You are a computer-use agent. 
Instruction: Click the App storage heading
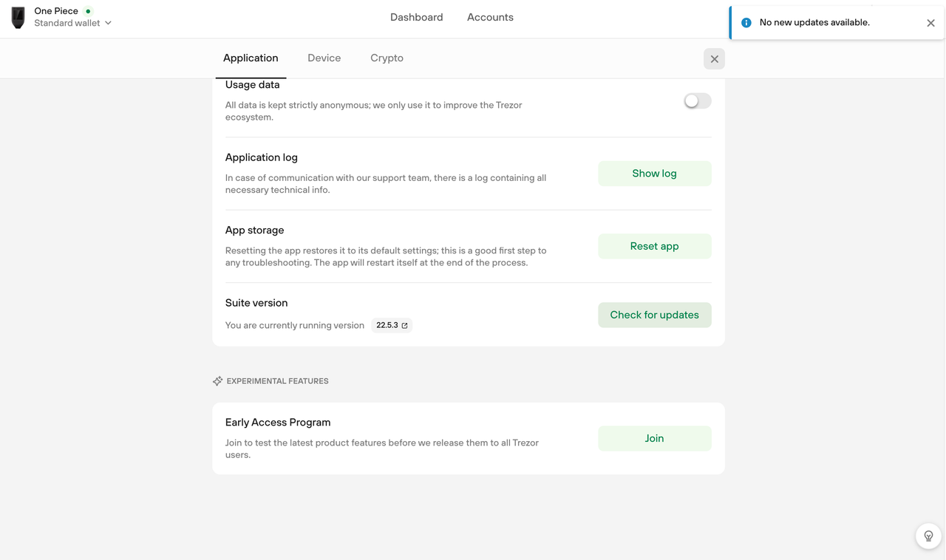coord(254,231)
